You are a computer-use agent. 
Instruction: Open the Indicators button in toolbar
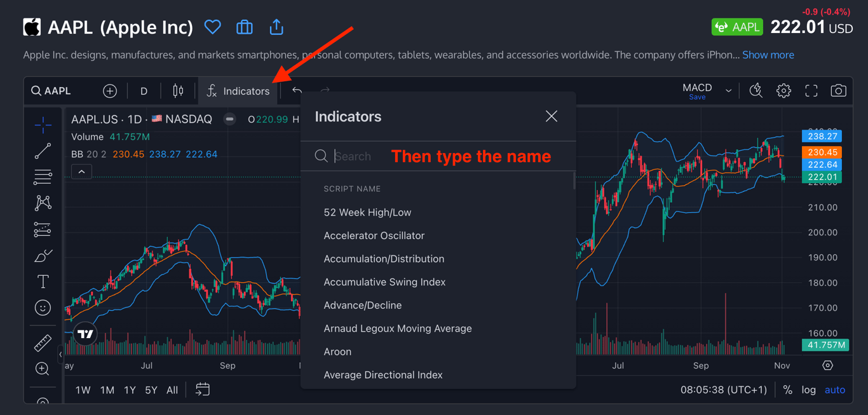pyautogui.click(x=238, y=91)
